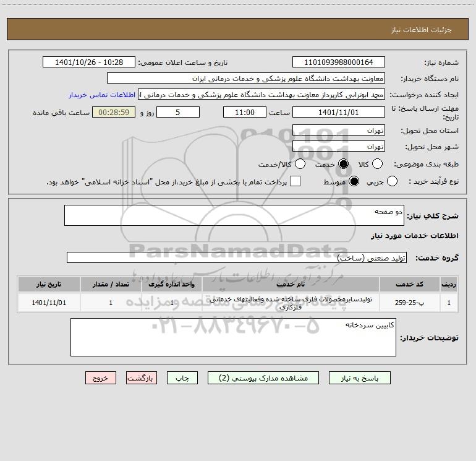Click the general description box دو صفحه
This screenshot has height=461, width=476.
tap(234, 215)
